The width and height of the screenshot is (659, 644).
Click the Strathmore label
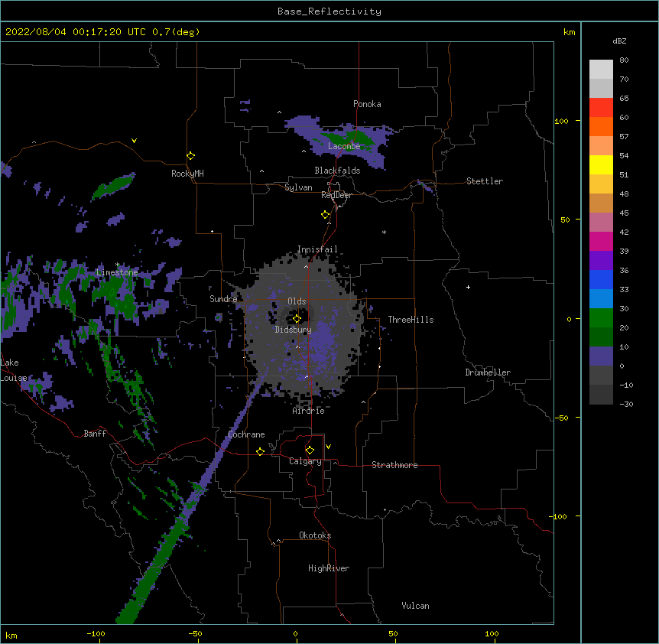(394, 465)
